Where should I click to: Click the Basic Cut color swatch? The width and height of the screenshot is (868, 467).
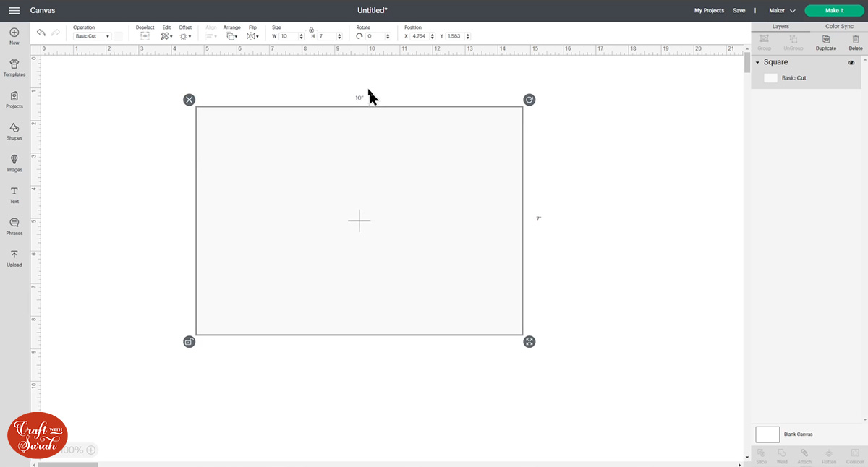point(771,77)
